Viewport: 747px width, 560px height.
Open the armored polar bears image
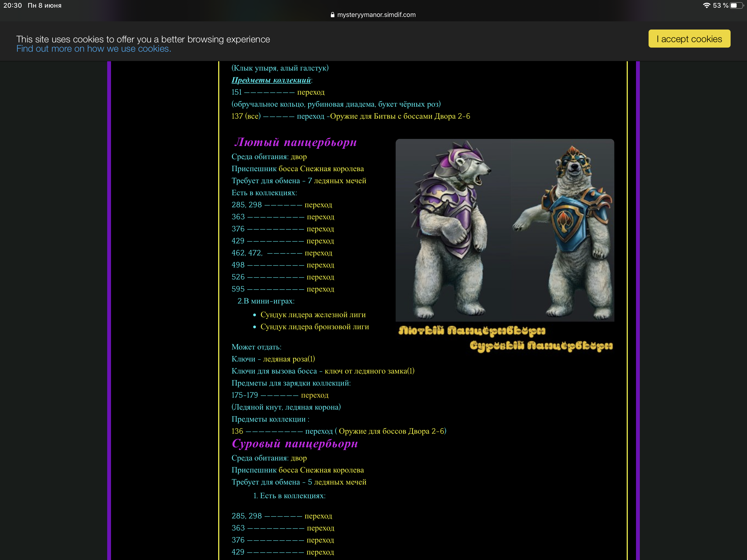coord(505,230)
